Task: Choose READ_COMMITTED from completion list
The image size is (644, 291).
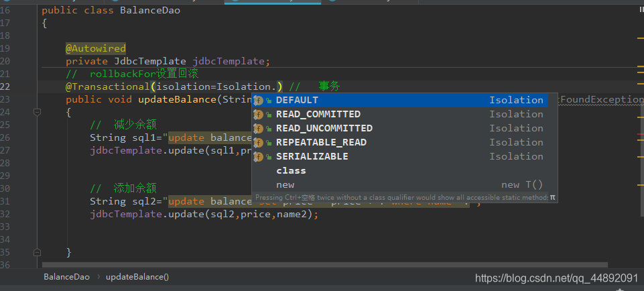Action: (x=400, y=114)
